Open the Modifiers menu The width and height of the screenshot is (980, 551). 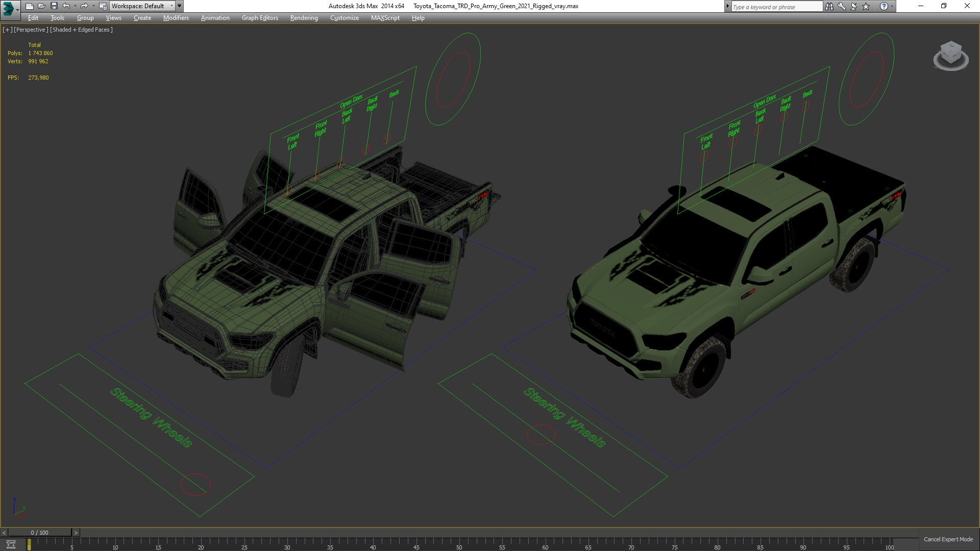click(x=176, y=18)
